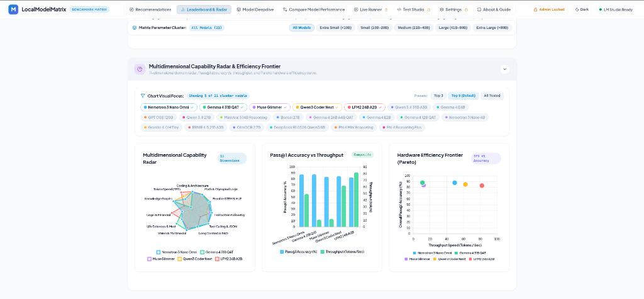Toggle LFM2 24B A2B Pareto legend swatch

pyautogui.click(x=470, y=259)
